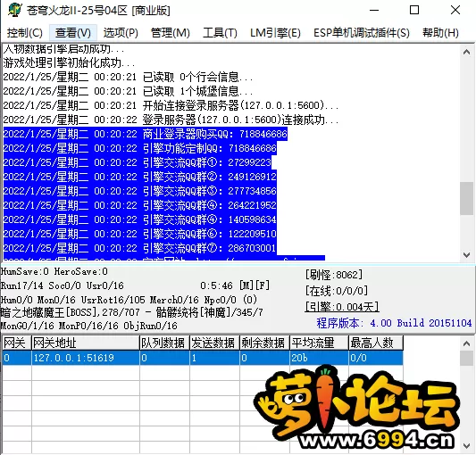Select gateway address 127.0.0.1:51619 cell
The image size is (476, 455).
point(86,358)
